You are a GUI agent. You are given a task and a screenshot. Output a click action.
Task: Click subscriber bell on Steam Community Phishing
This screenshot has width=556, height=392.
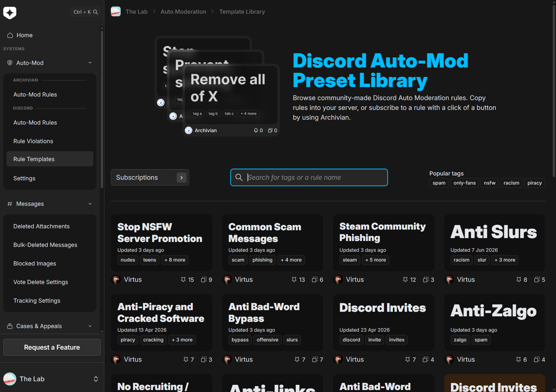(405, 279)
